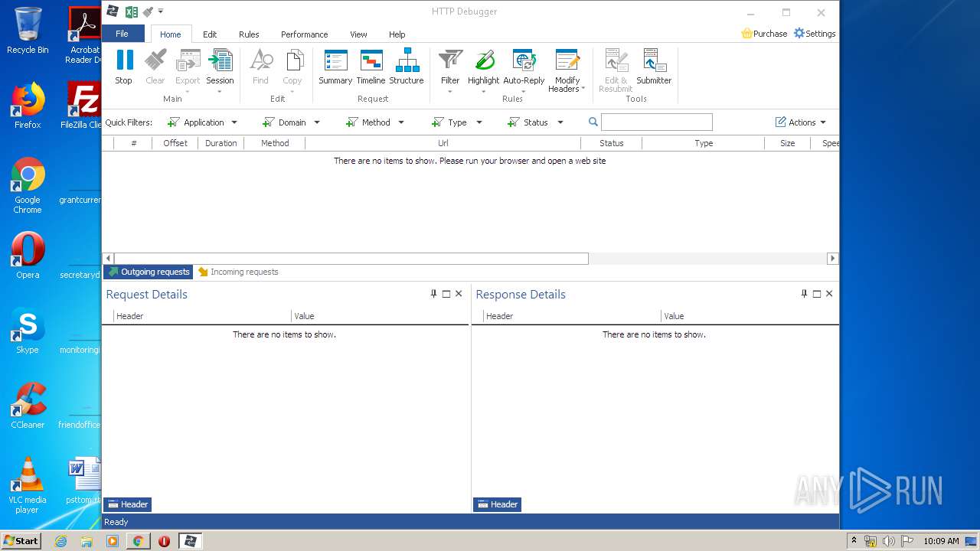The width and height of the screenshot is (980, 551).
Task: Expand the Application quick filter dropdown
Action: (x=234, y=122)
